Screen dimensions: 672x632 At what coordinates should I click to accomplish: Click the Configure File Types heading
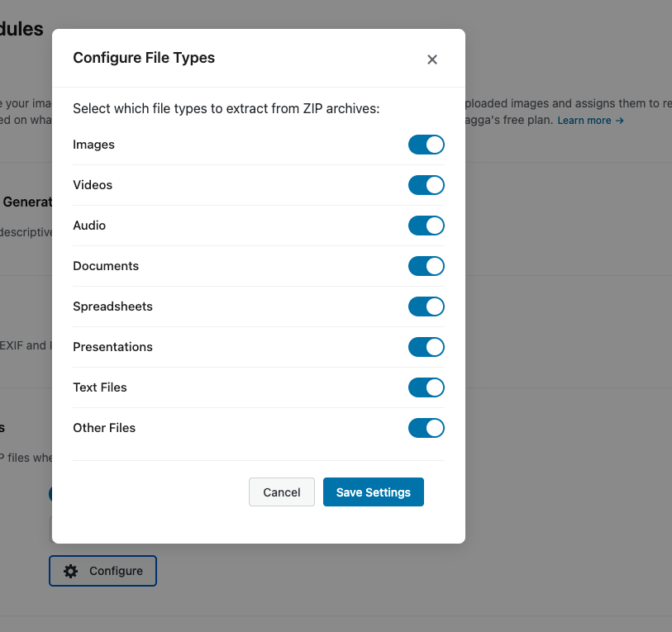[144, 58]
